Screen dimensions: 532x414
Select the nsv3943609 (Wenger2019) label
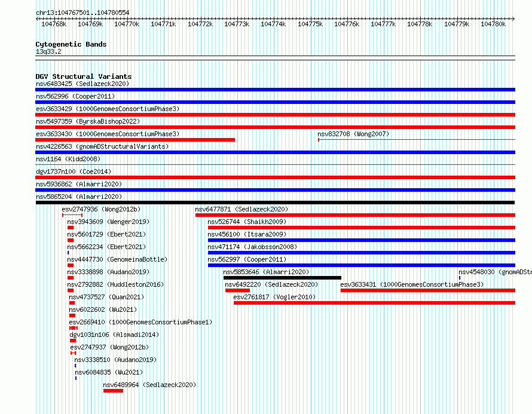click(108, 222)
